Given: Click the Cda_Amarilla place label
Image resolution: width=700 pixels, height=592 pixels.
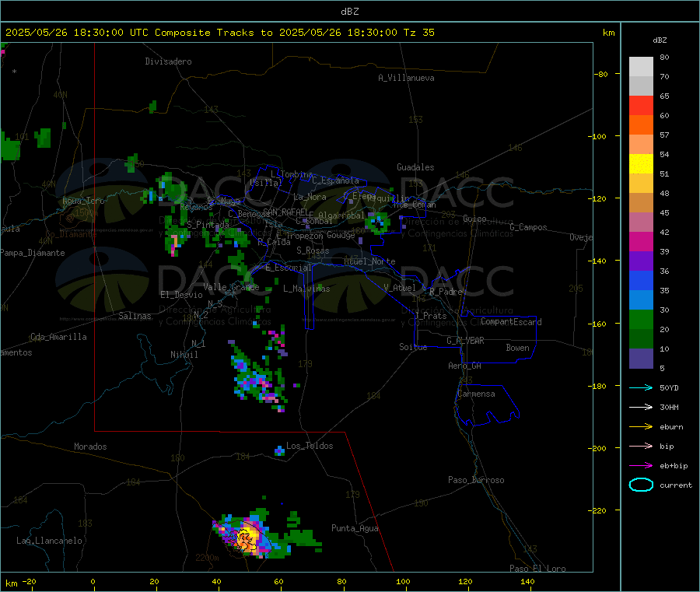Looking at the screenshot, I should coord(58,337).
